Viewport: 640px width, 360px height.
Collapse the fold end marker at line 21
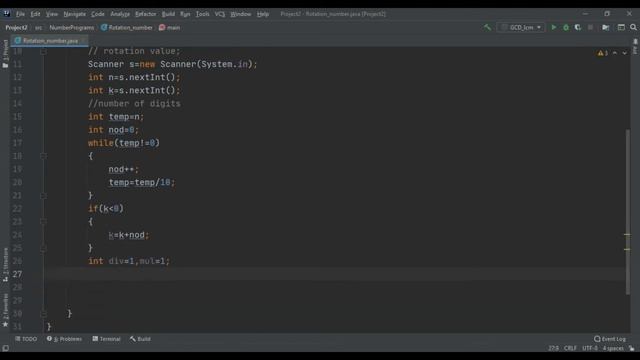click(43, 196)
